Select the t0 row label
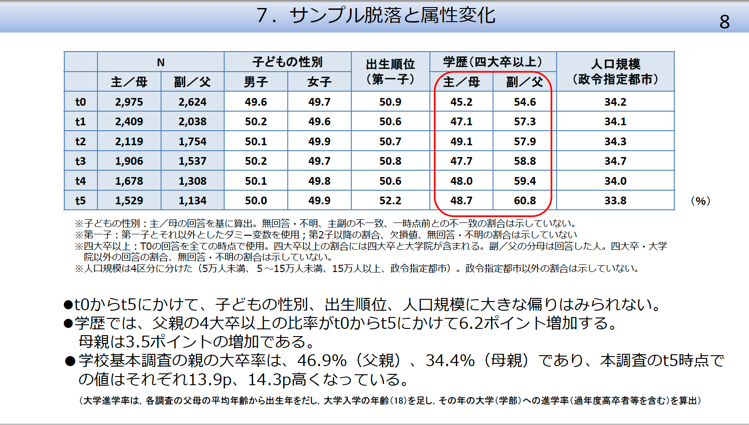This screenshot has height=425, width=749. pyautogui.click(x=81, y=102)
